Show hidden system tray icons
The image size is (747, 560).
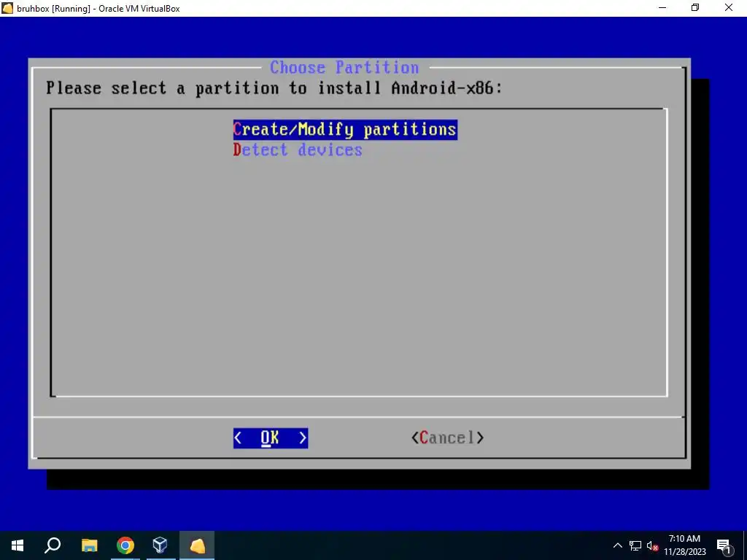617,545
